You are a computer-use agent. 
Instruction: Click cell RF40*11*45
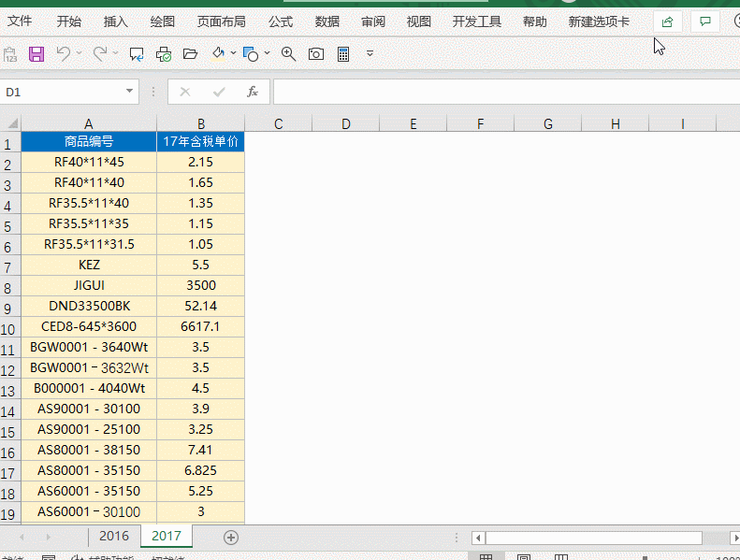coord(89,163)
